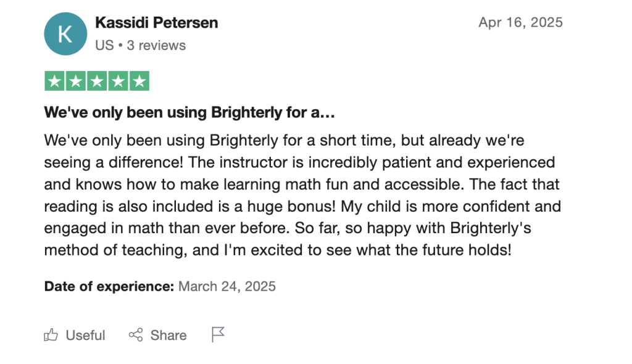
Task: Mark review as helpful via 'Useful' label
Action: 85,335
